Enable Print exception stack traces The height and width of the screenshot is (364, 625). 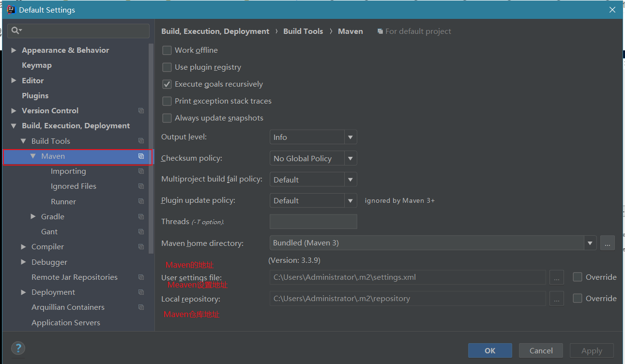pyautogui.click(x=167, y=101)
